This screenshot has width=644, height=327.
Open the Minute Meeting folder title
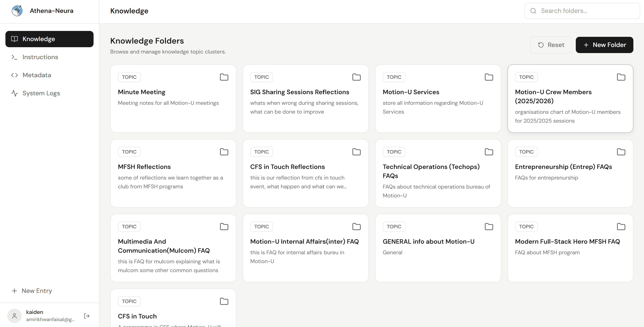click(x=141, y=92)
